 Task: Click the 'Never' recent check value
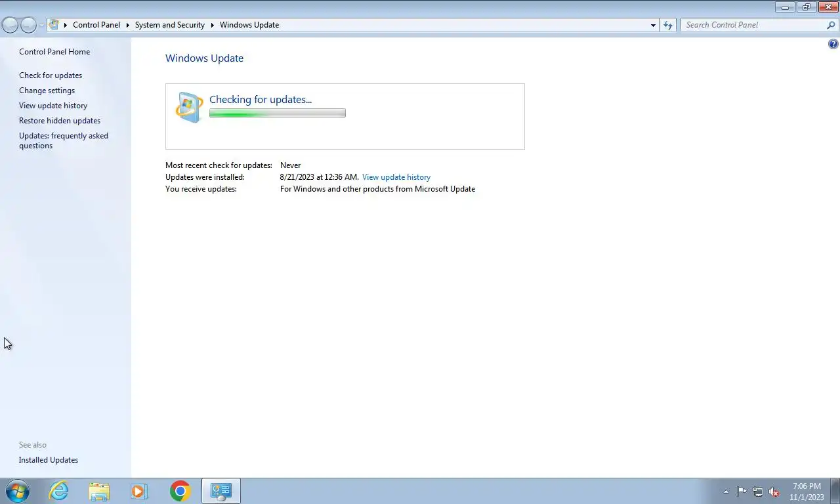click(290, 165)
